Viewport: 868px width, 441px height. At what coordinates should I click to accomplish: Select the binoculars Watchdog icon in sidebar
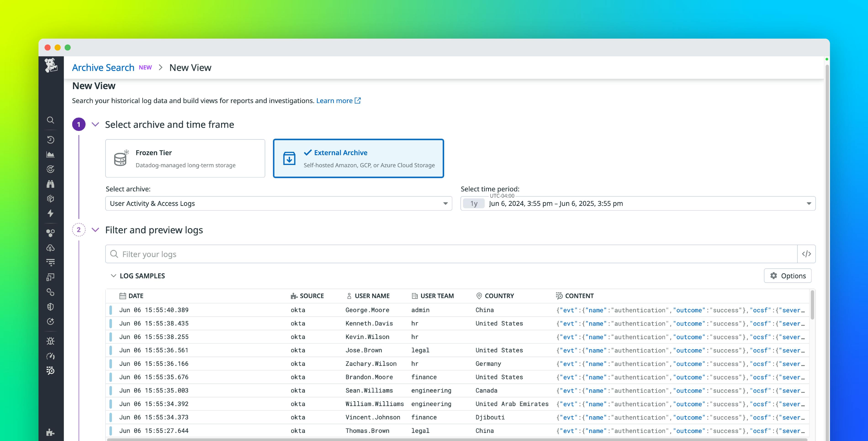50,184
